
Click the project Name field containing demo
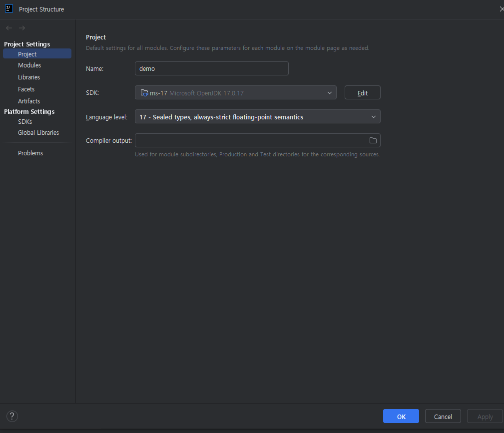click(x=211, y=68)
